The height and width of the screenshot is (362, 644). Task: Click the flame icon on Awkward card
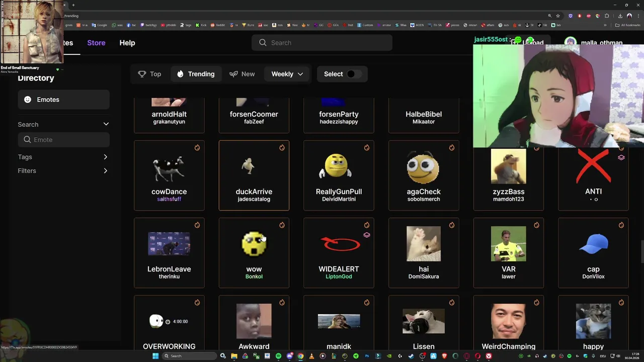(282, 302)
